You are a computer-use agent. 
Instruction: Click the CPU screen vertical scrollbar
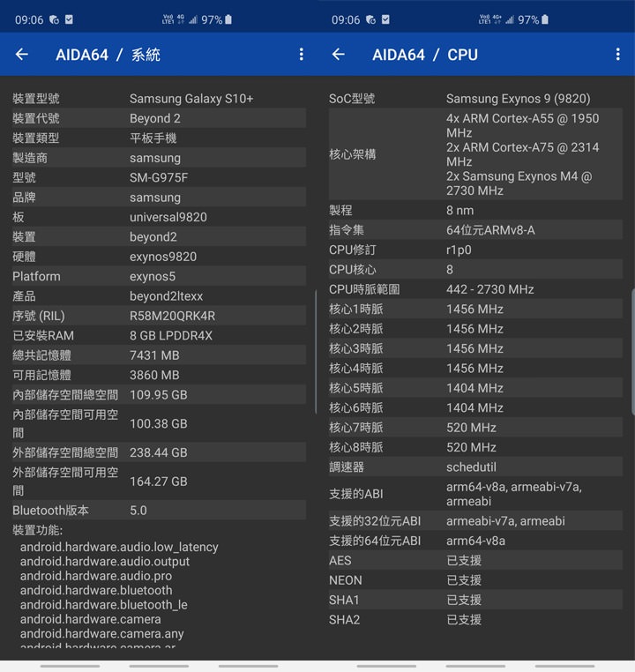click(633, 352)
